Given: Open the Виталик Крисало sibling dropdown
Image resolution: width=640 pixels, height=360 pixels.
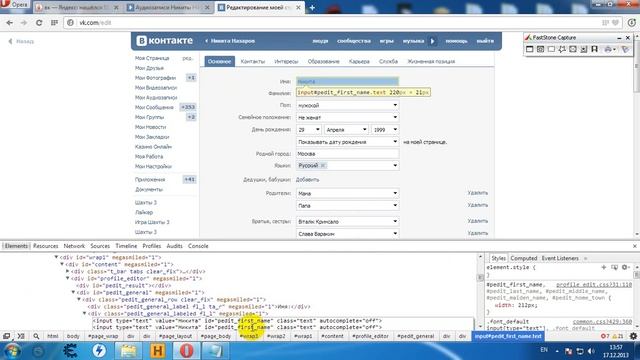Looking at the screenshot, I should coord(347,222).
